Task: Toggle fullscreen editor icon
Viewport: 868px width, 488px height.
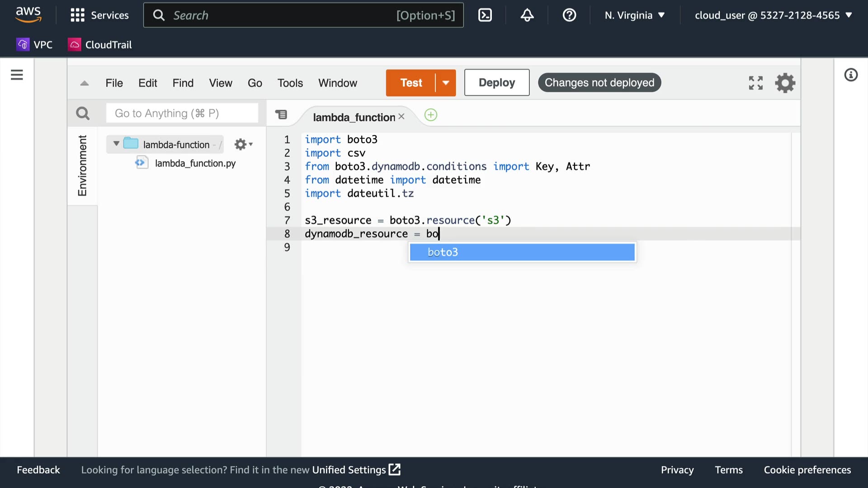Action: click(755, 83)
